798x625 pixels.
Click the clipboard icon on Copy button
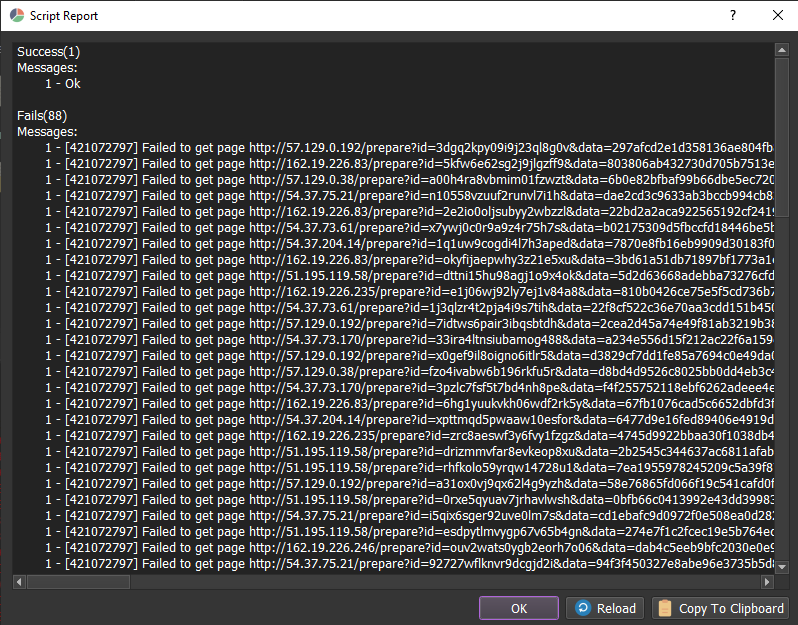[665, 608]
